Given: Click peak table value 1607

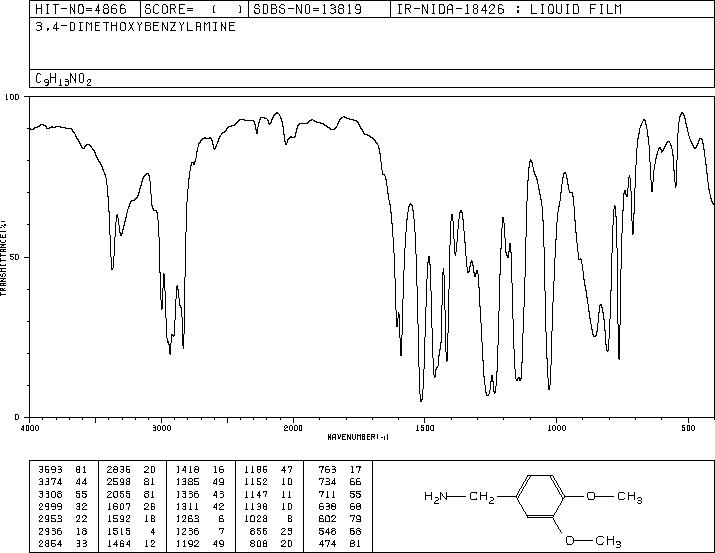Looking at the screenshot, I should point(119,506).
